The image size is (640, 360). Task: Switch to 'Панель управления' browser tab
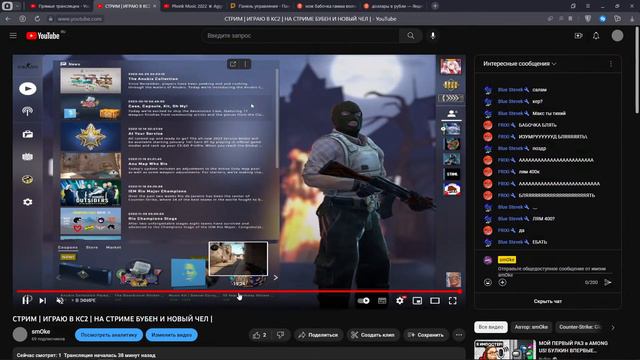click(260, 6)
